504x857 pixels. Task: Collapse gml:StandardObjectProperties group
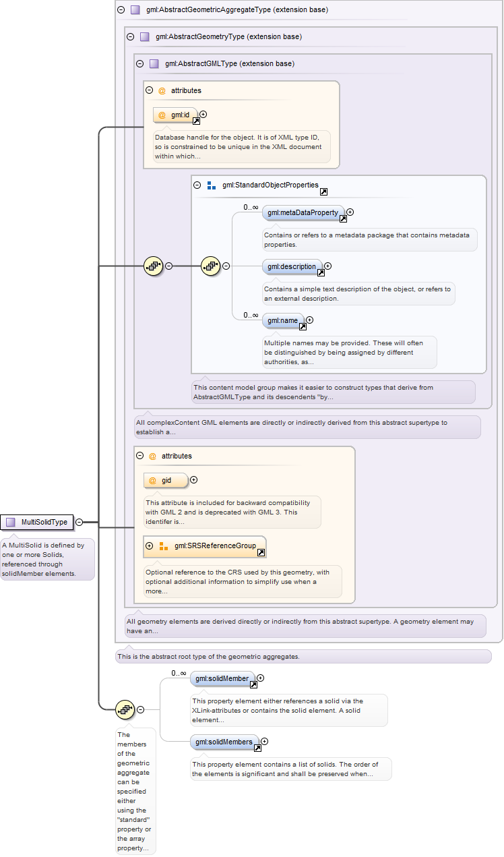[x=197, y=185]
